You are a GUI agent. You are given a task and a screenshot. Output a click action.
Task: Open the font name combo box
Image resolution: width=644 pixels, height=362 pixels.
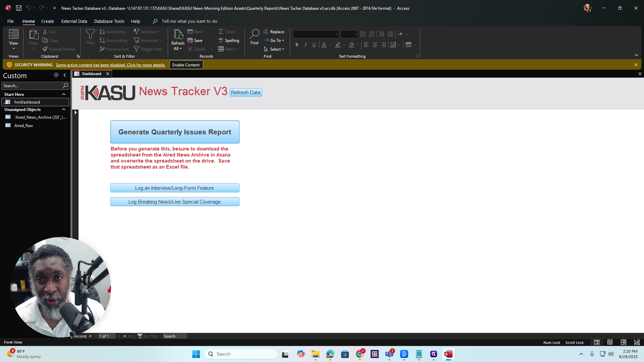click(316, 34)
